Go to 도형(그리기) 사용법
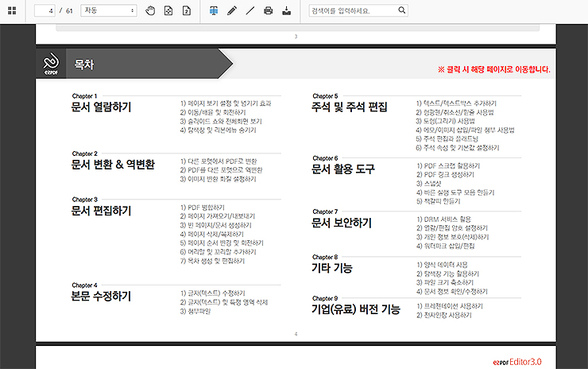588x369 pixels. [445, 121]
